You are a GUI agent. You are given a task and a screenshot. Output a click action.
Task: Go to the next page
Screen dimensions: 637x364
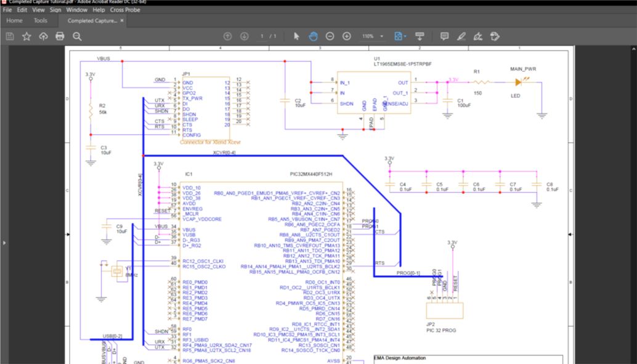pos(245,36)
